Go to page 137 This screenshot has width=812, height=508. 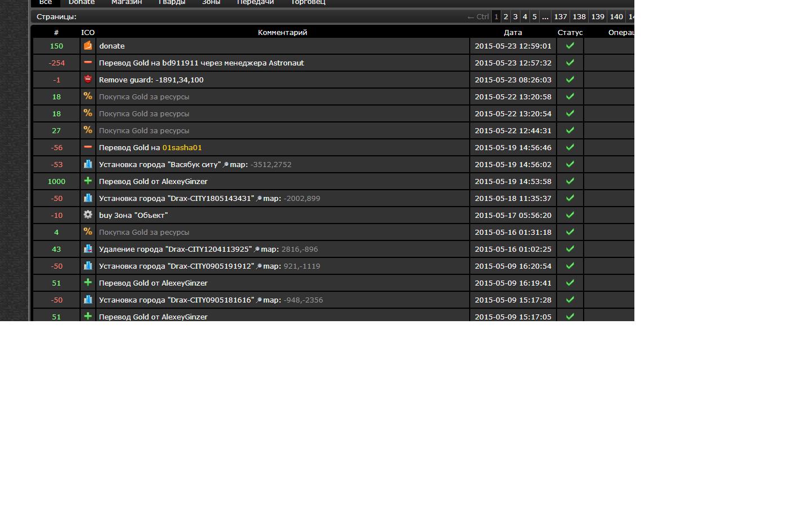point(561,17)
